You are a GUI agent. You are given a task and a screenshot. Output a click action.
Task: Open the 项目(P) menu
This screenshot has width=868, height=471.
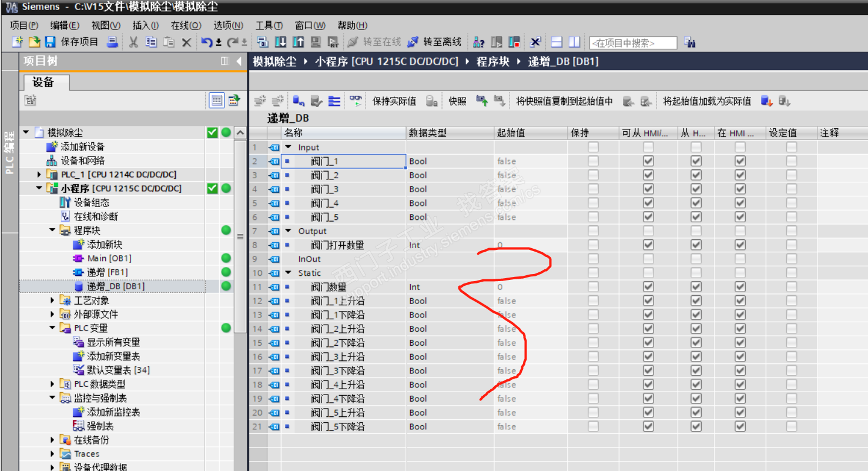pos(24,25)
